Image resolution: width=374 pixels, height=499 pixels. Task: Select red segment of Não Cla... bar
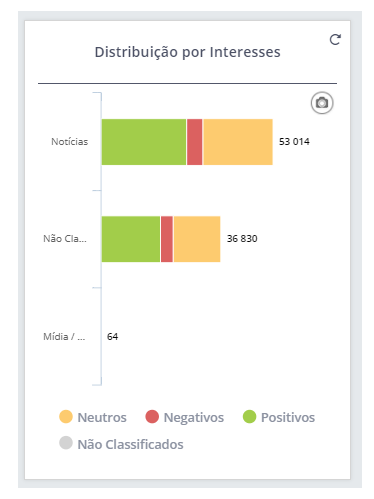pyautogui.click(x=167, y=239)
